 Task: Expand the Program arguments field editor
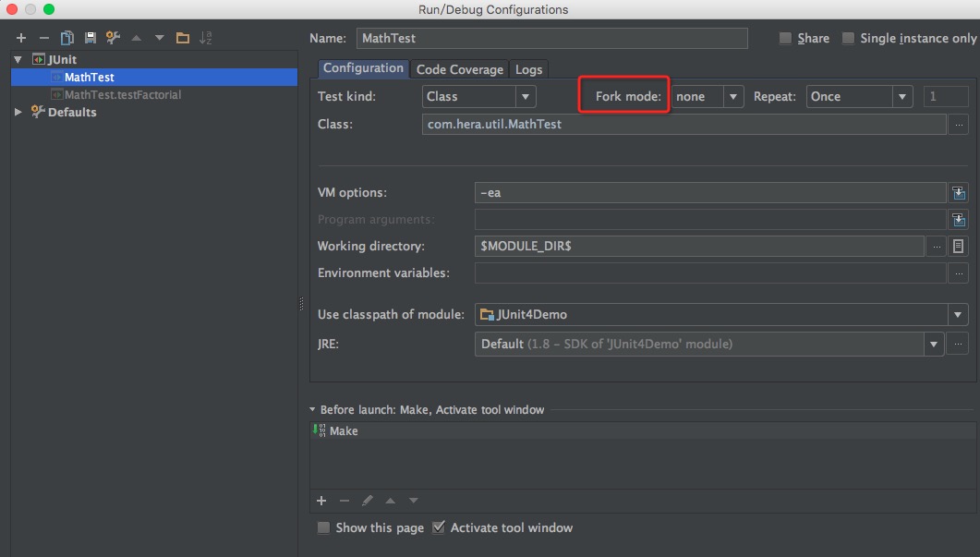(x=959, y=220)
